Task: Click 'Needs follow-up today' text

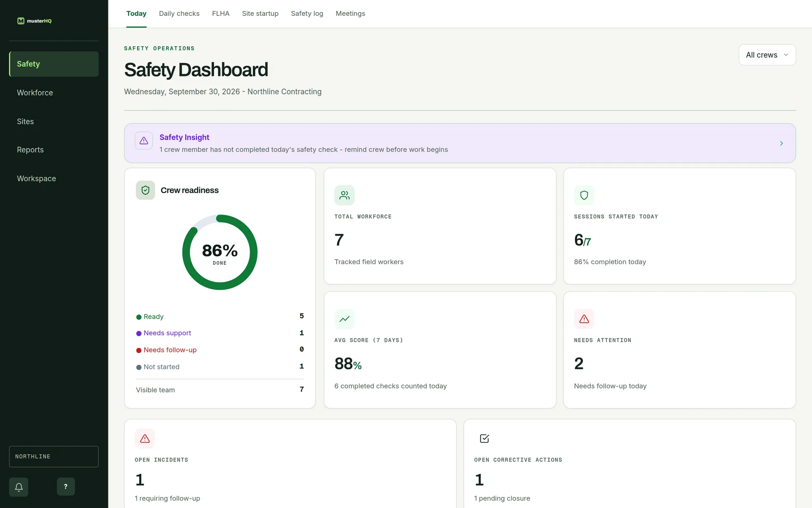Action: click(x=610, y=386)
